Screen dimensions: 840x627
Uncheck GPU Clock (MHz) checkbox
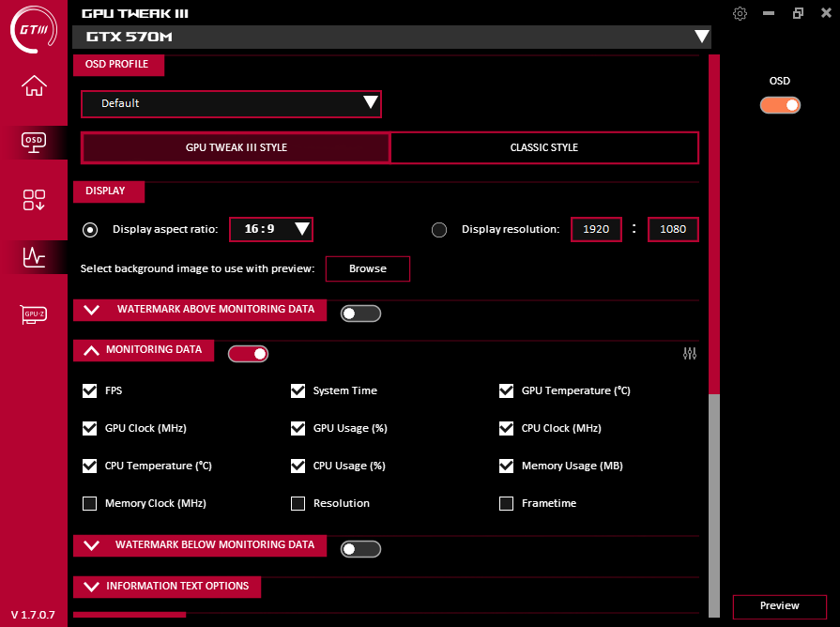[x=89, y=428]
